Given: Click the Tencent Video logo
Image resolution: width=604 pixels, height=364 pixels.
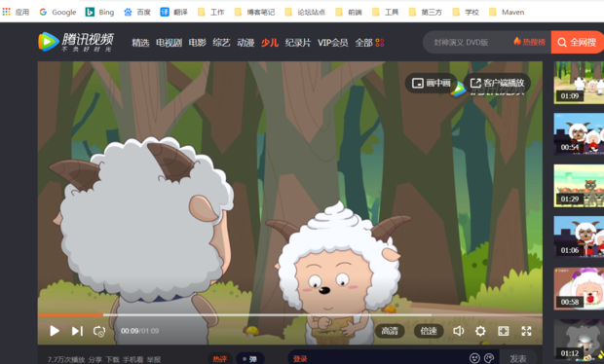Looking at the screenshot, I should [76, 42].
